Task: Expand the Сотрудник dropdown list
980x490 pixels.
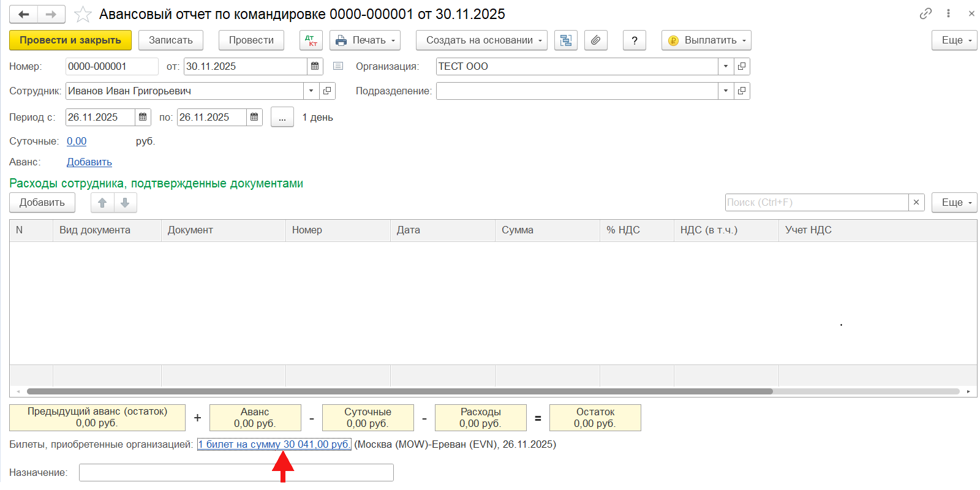Action: [311, 91]
